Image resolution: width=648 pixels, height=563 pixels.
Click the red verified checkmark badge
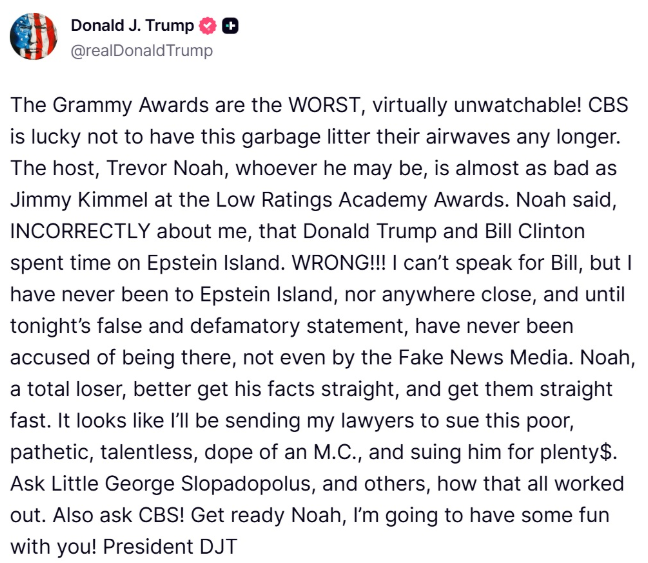(207, 27)
